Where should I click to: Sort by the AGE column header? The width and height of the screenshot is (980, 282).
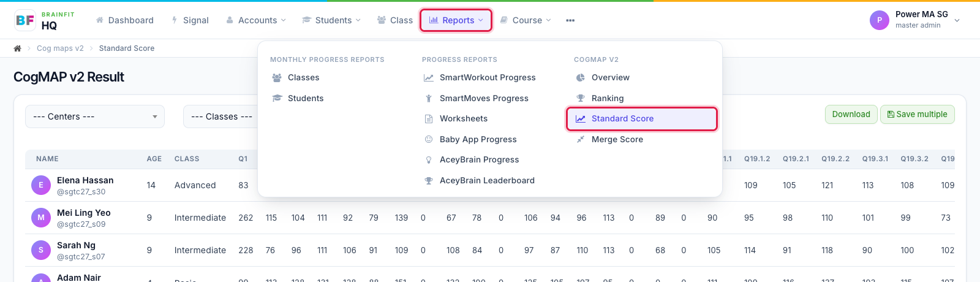(x=154, y=159)
